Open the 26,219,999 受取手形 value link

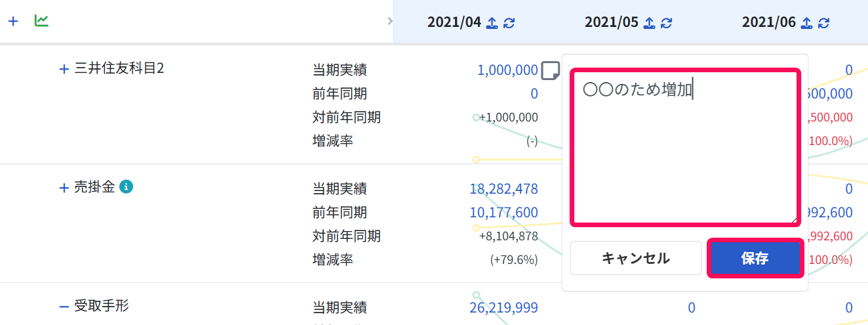point(504,307)
